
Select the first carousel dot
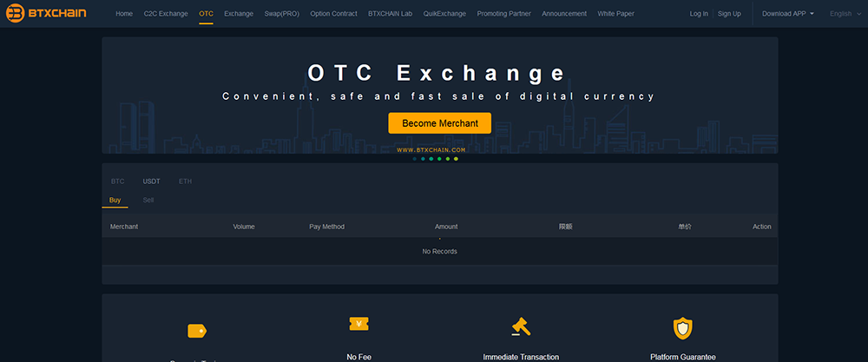click(x=415, y=160)
